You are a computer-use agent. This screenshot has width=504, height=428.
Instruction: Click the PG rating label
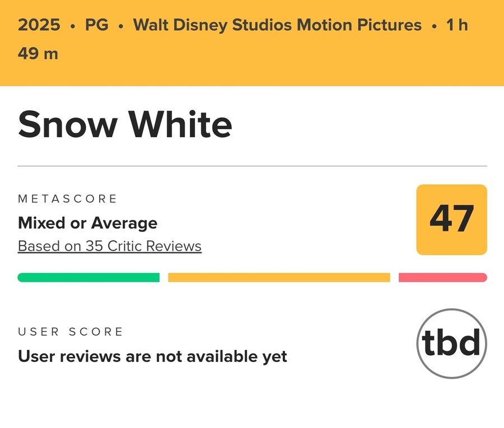(x=96, y=25)
